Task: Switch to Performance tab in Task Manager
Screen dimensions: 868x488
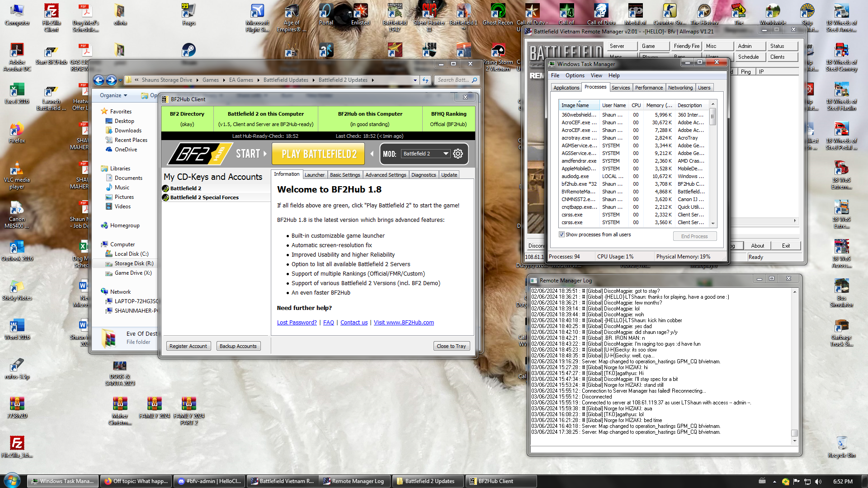Action: coord(648,88)
